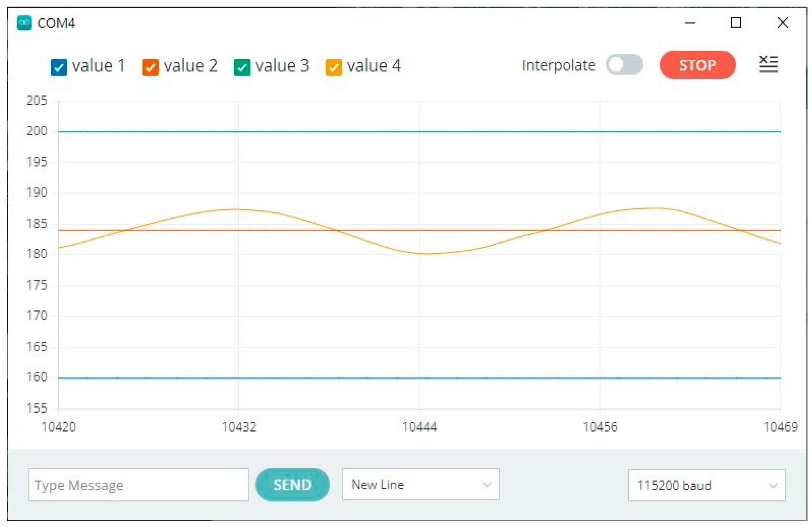Click the COM4 window title text
This screenshot has height=527, width=812.
[x=56, y=23]
